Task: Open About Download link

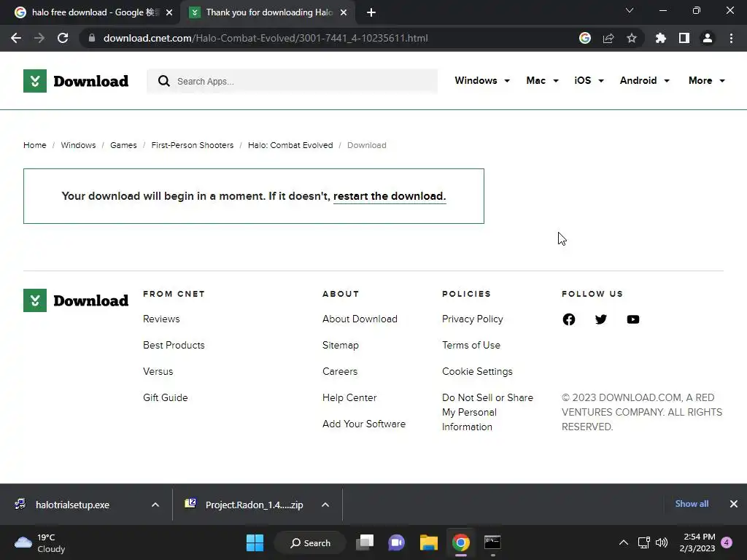Action: [360, 319]
